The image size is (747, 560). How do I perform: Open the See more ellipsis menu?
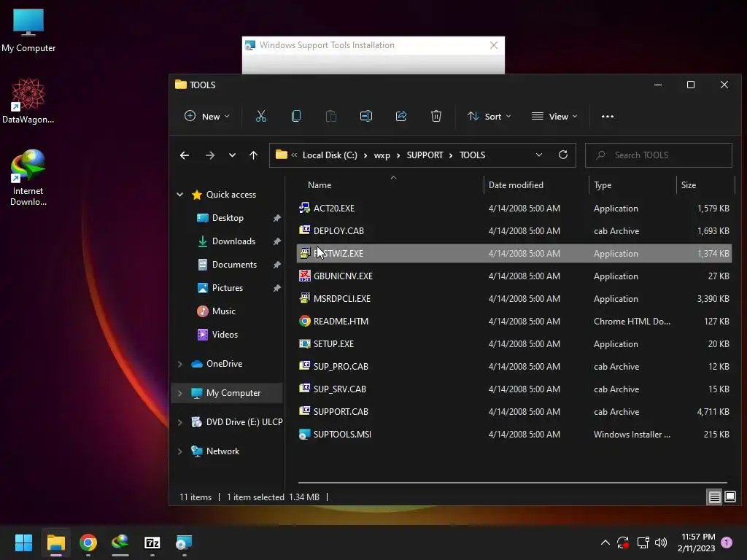pyautogui.click(x=608, y=116)
